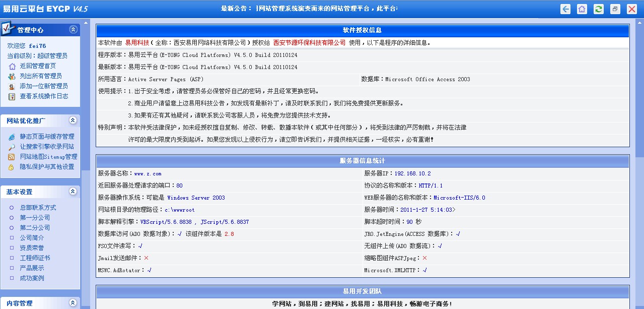Click the 易用开发团队 section header
Screen dimensions: 644x309
click(x=363, y=292)
